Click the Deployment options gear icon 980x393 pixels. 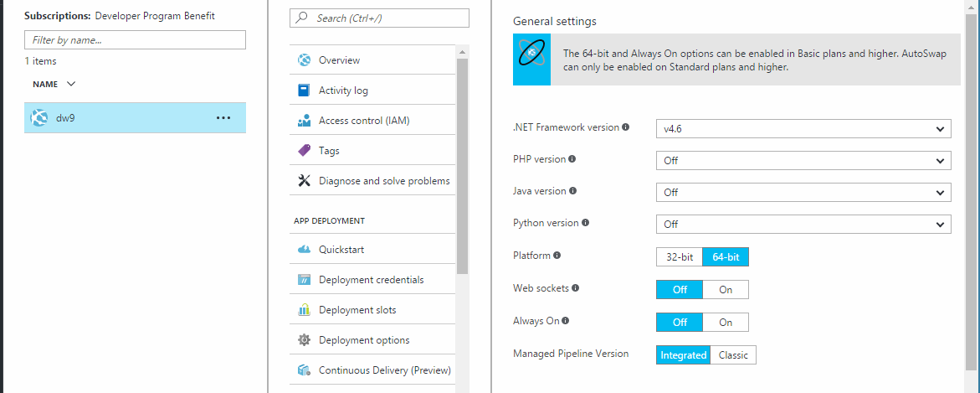click(x=304, y=340)
